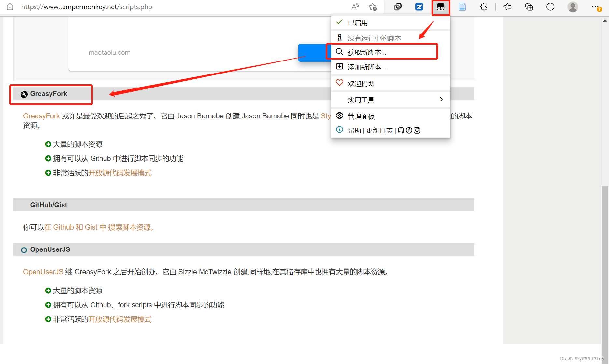The width and height of the screenshot is (609, 364).
Task: Click the blue document extension icon
Action: click(x=462, y=7)
